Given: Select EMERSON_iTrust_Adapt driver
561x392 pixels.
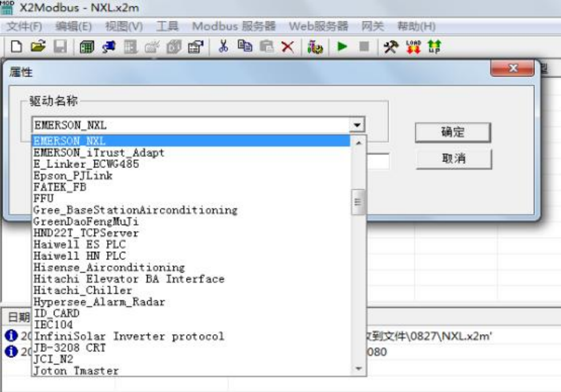Looking at the screenshot, I should [191, 152].
